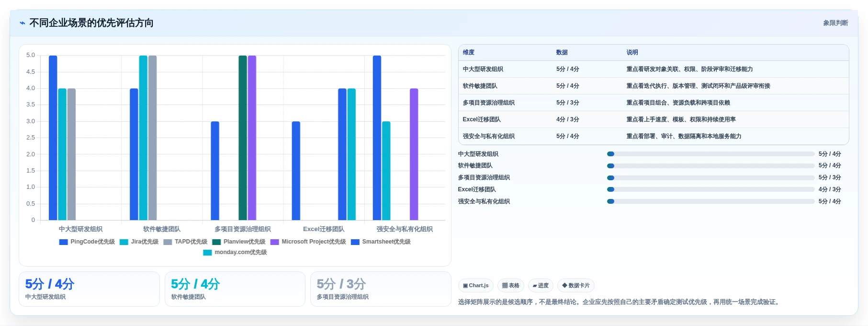Click the 强安全与私有化组织 x-axis label
The height and width of the screenshot is (326, 868).
405,230
